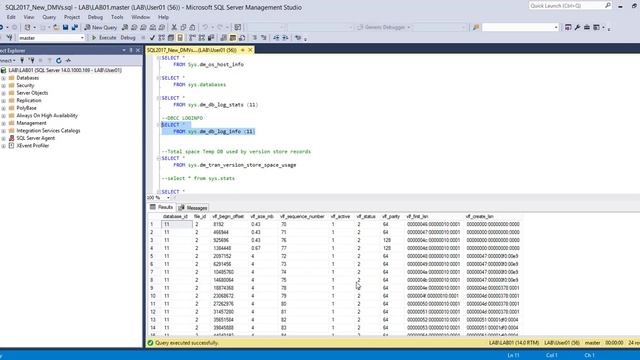This screenshot has width=640, height=360.
Task: Click the Cut icon in toolbar
Action: pos(174,27)
